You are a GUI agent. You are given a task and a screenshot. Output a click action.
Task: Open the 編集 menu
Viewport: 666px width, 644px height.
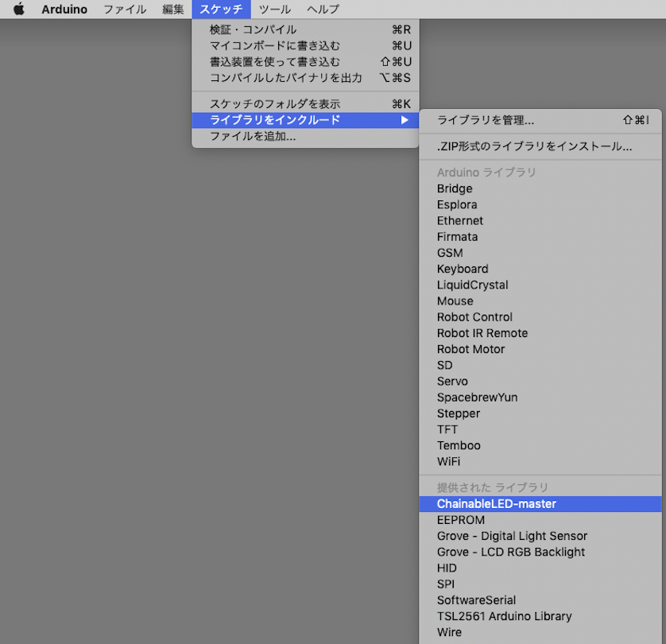click(173, 10)
